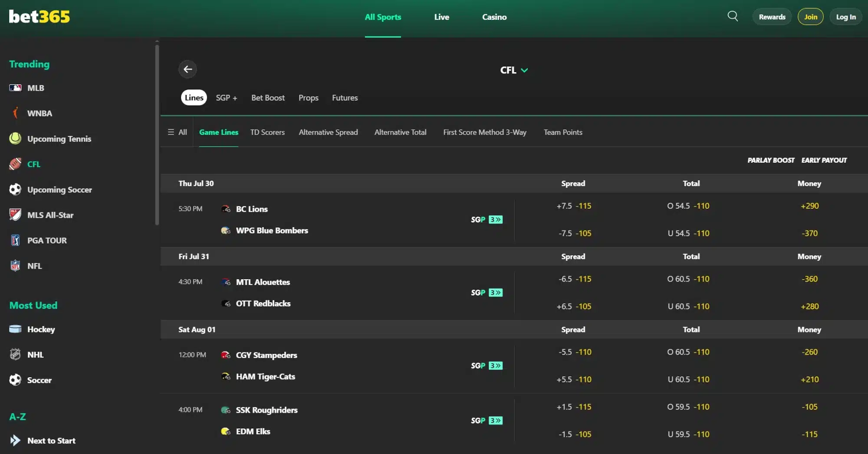Select the Game Lines market tab
Screen dimensions: 868x454
point(219,132)
